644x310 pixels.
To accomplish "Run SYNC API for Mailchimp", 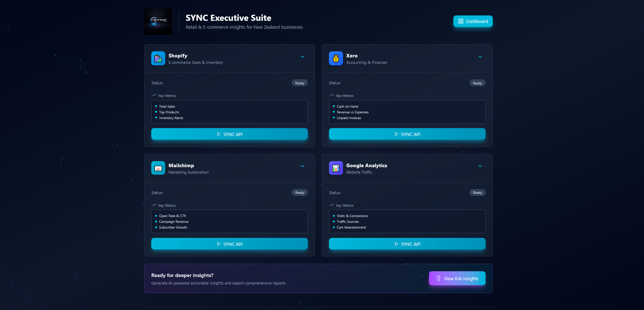I will (229, 244).
